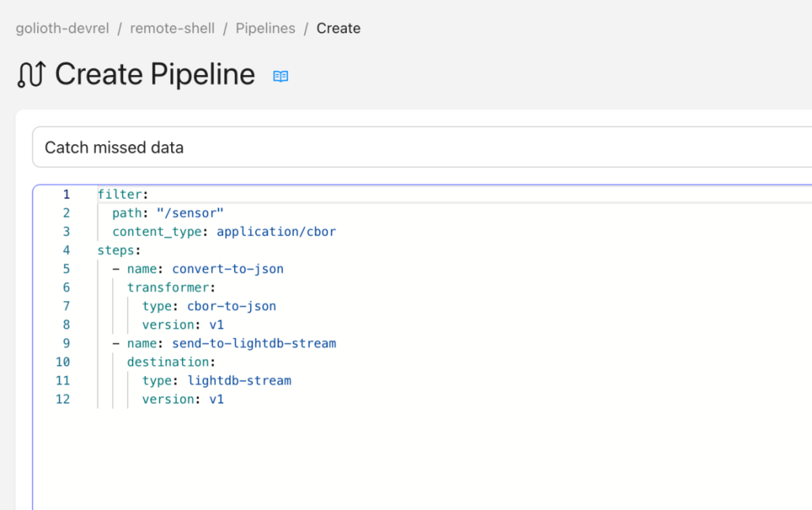This screenshot has width=812, height=510.
Task: Click cbor-to-json type value
Action: [232, 306]
